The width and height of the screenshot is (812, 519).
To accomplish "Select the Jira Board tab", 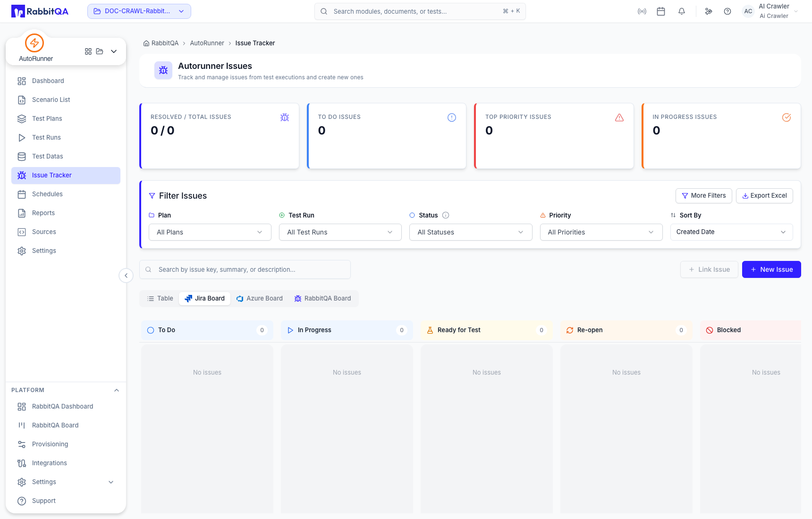I will point(205,299).
